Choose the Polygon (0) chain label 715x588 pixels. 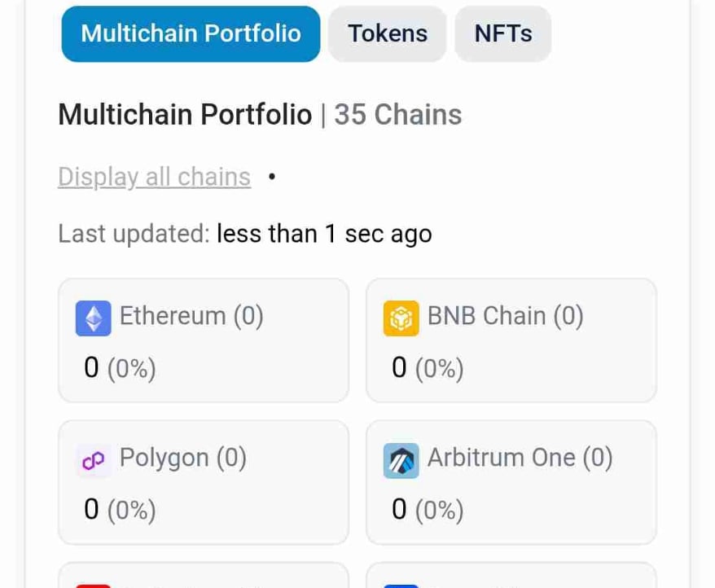[182, 458]
